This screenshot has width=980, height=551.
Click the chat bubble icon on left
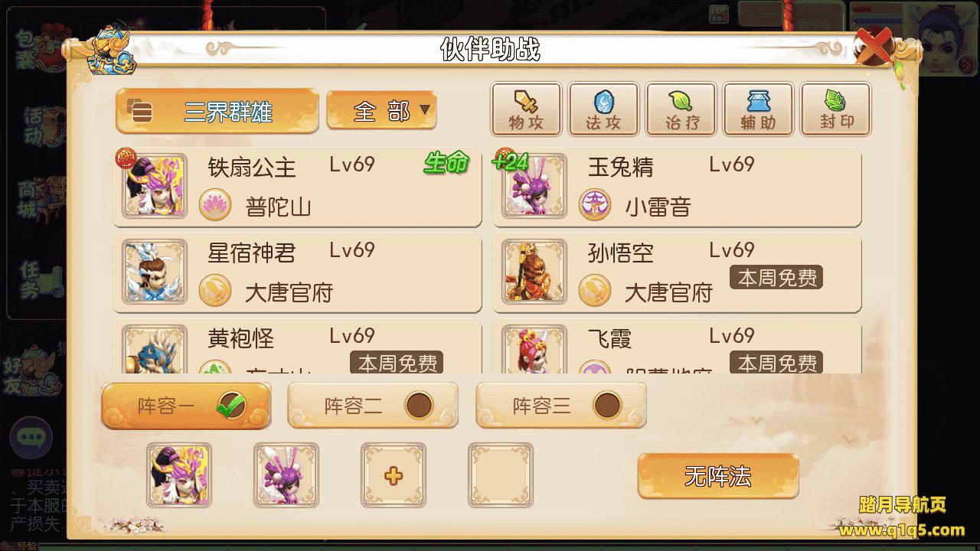[30, 436]
